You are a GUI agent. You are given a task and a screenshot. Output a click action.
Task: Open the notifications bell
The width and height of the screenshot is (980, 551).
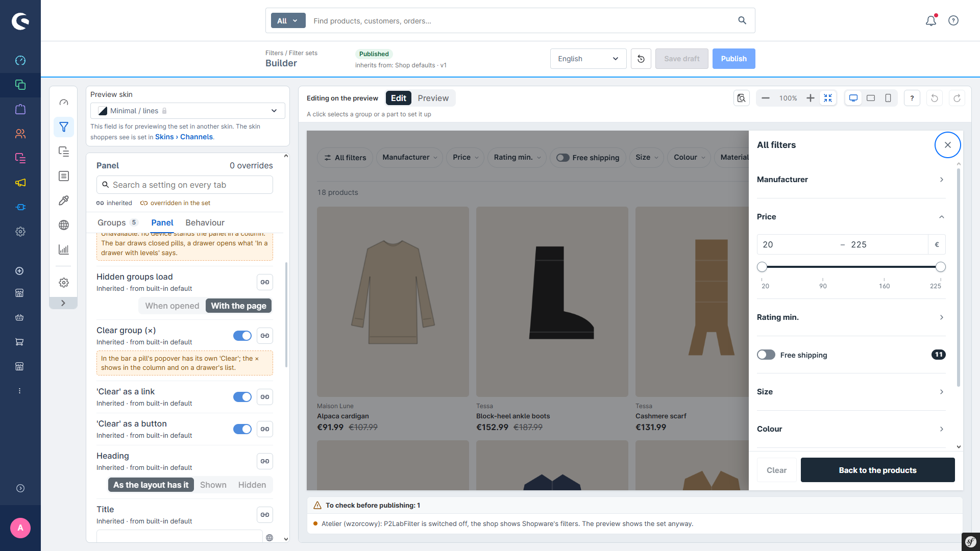931,20
